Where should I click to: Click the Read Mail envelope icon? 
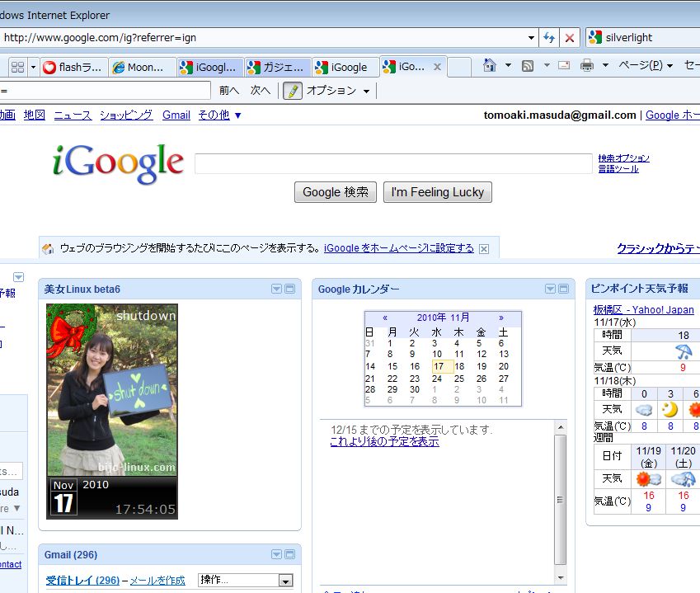click(565, 66)
